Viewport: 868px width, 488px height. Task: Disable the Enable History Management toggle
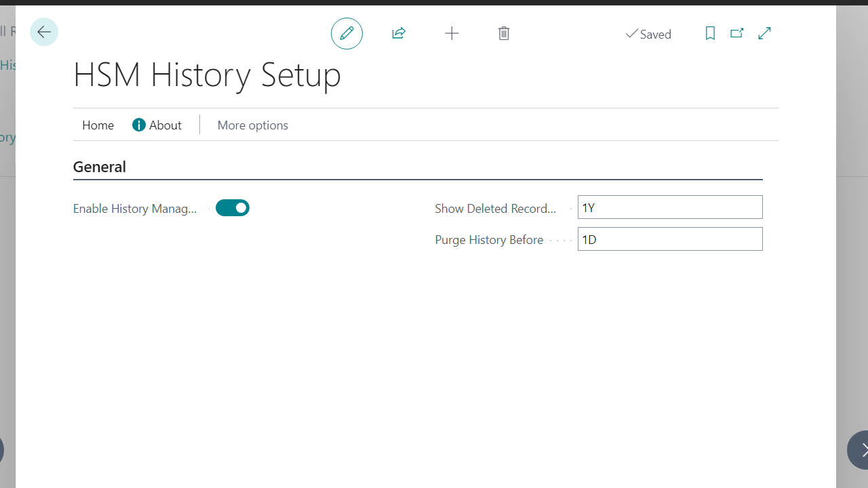[232, 208]
